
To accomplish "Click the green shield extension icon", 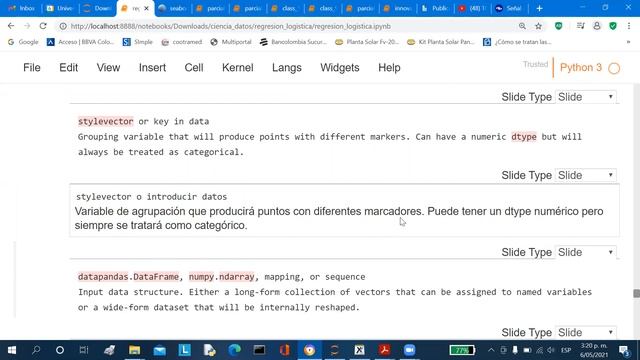I will [x=613, y=26].
